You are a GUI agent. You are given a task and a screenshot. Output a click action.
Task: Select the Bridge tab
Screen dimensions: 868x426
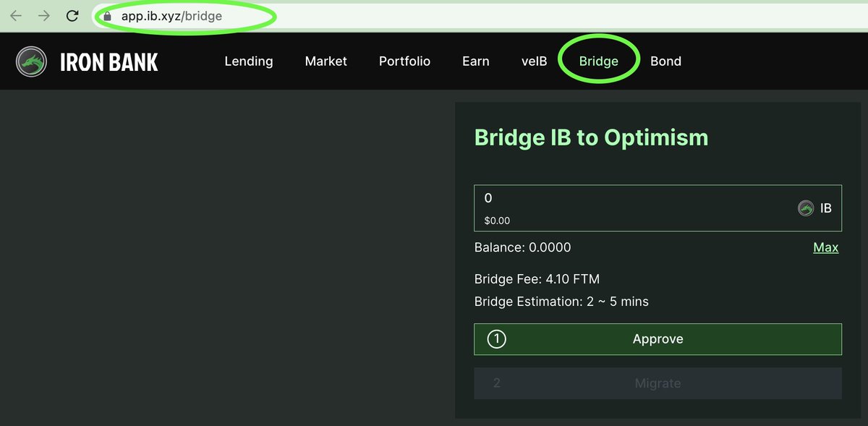point(599,61)
